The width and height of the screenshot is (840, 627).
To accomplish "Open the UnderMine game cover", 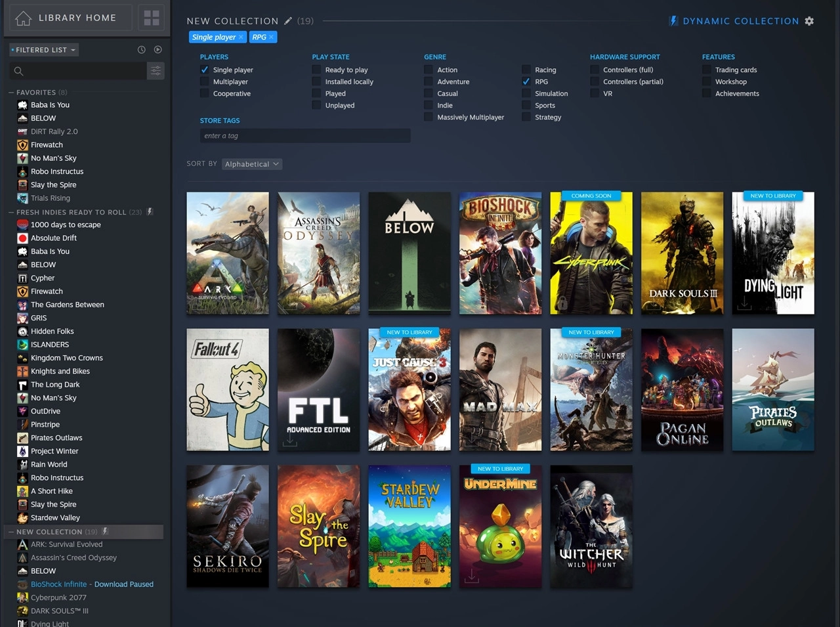I will coord(501,527).
